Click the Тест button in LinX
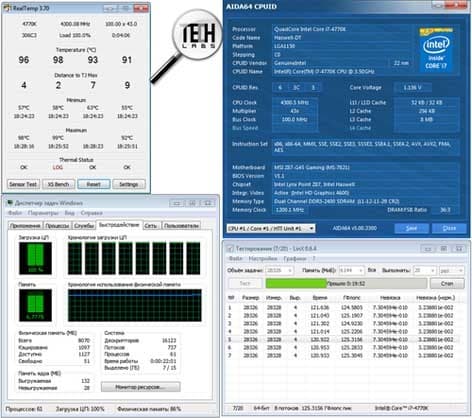The image size is (472, 418). [x=245, y=283]
